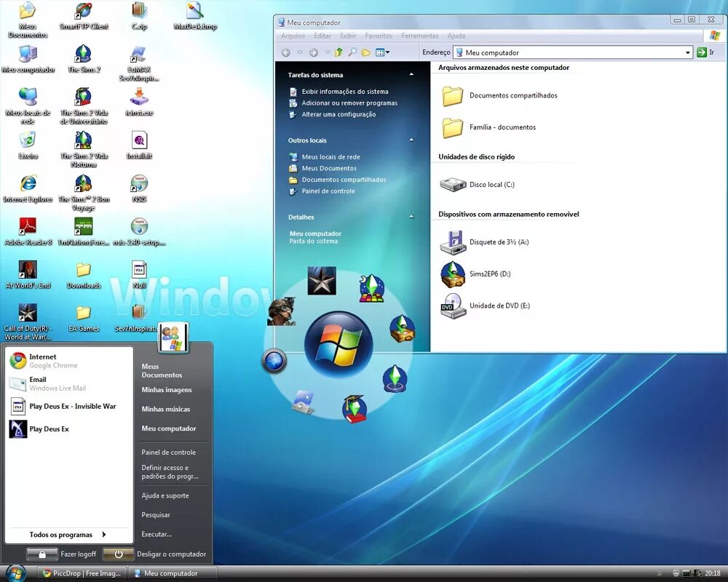
Task: Click the star icon in circle dock
Action: 322,280
